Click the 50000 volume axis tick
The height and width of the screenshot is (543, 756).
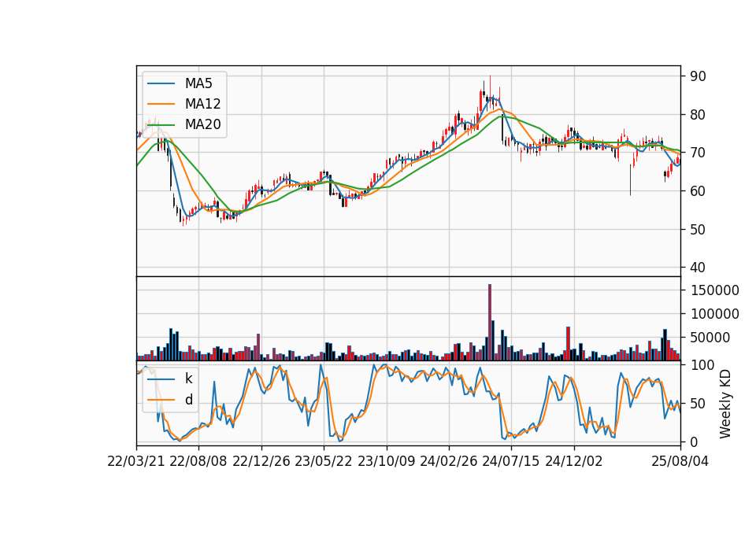(x=710, y=338)
